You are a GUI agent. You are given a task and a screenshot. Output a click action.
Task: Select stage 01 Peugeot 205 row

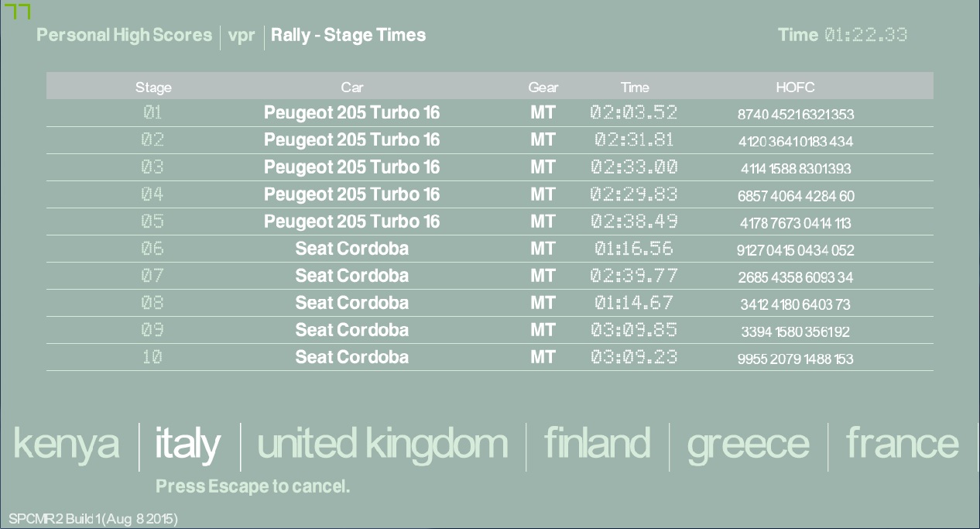point(351,113)
